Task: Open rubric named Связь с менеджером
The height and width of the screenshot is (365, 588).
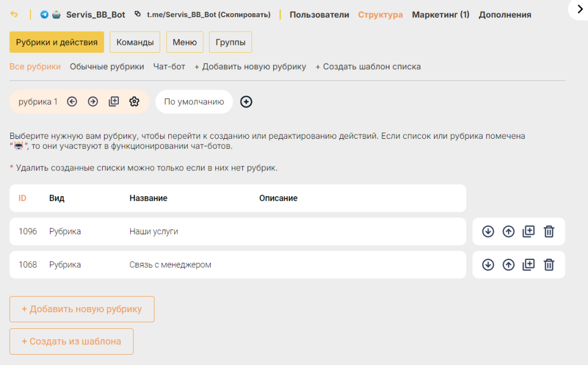Action: click(x=170, y=265)
